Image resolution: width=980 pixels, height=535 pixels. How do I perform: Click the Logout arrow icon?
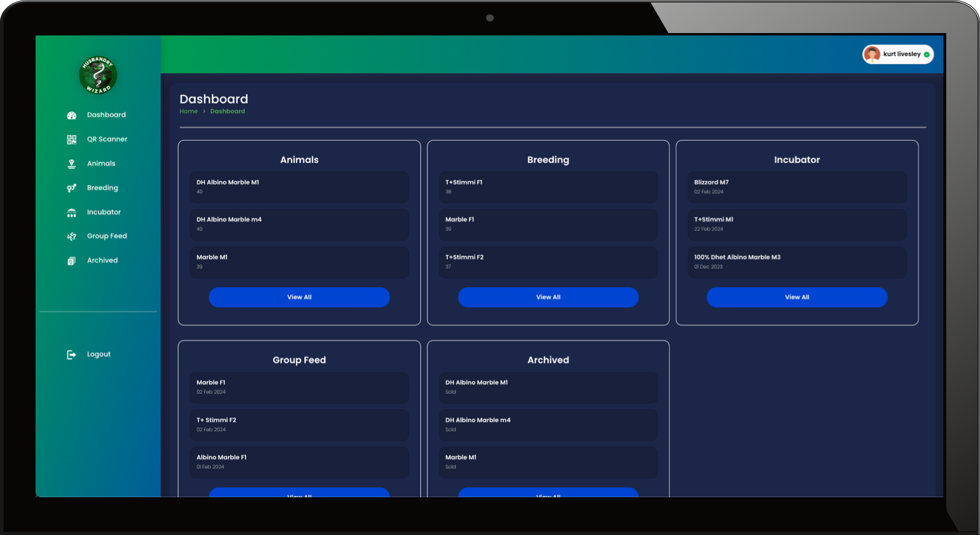[x=72, y=354]
